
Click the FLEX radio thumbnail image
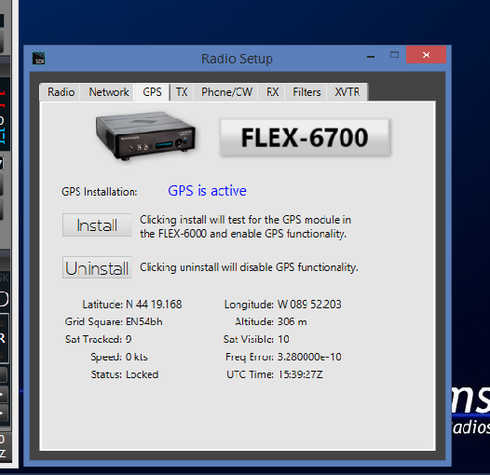pyautogui.click(x=145, y=136)
